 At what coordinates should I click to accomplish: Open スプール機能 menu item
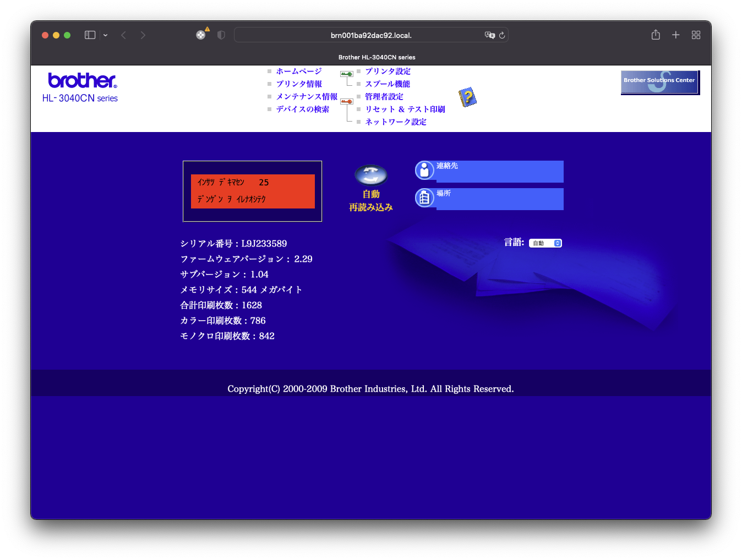click(x=388, y=84)
